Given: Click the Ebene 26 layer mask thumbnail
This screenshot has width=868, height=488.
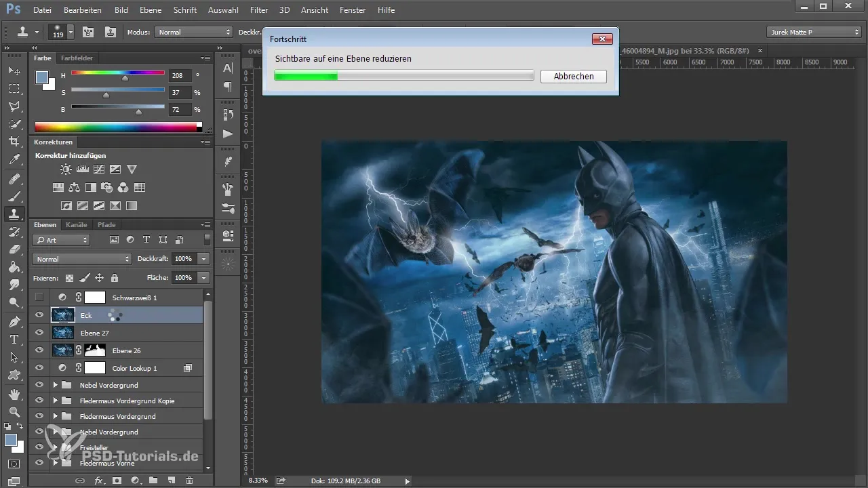Looking at the screenshot, I should pos(95,350).
